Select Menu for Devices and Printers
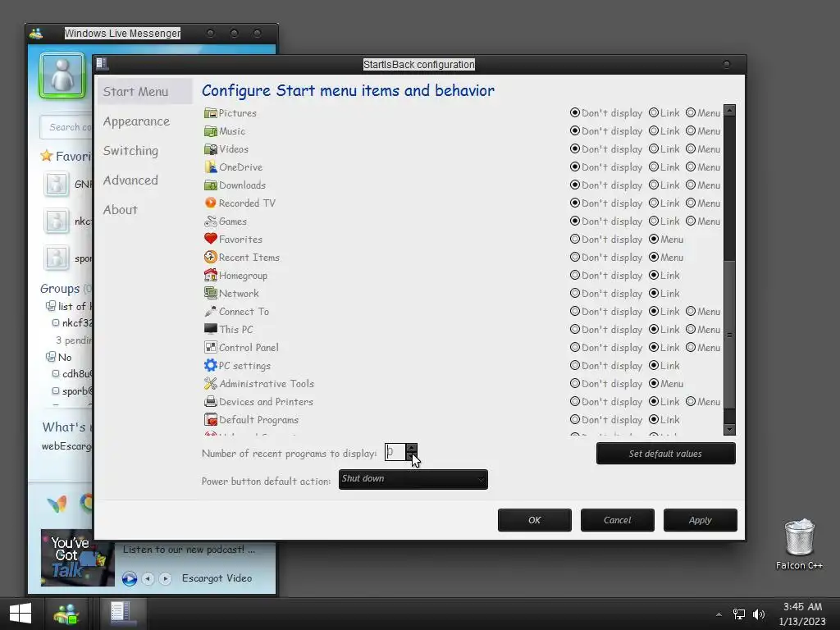This screenshot has height=630, width=840. [691, 401]
